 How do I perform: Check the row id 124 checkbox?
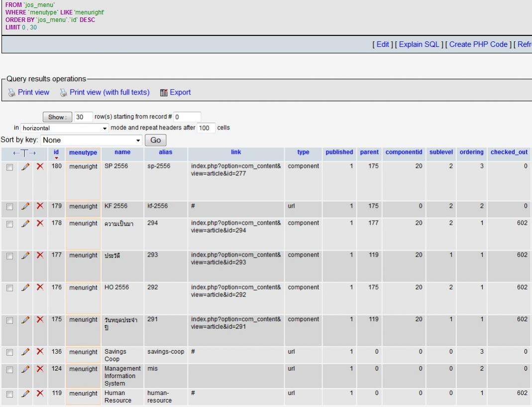pyautogui.click(x=10, y=370)
